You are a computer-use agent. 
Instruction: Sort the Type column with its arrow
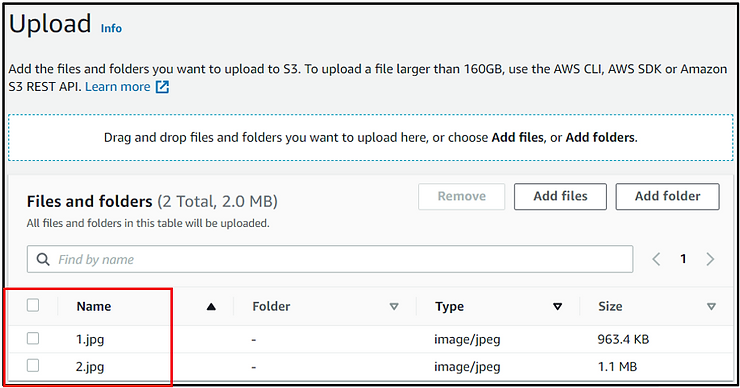pyautogui.click(x=557, y=307)
